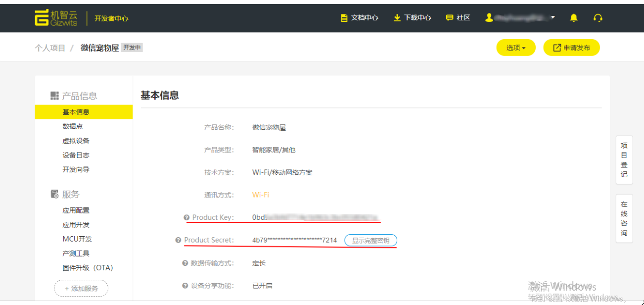644x305 pixels.
Task: Click the 申请发布 button
Action: tap(571, 48)
